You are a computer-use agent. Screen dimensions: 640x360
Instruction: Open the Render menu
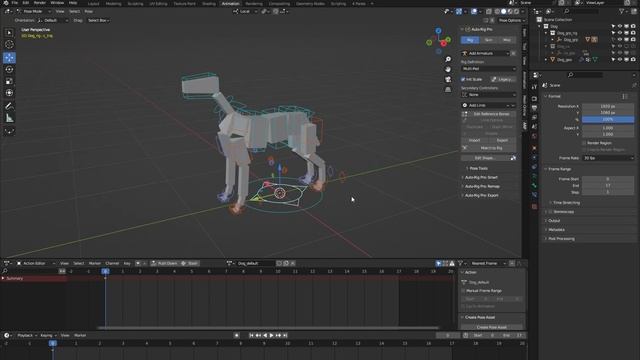point(40,3)
